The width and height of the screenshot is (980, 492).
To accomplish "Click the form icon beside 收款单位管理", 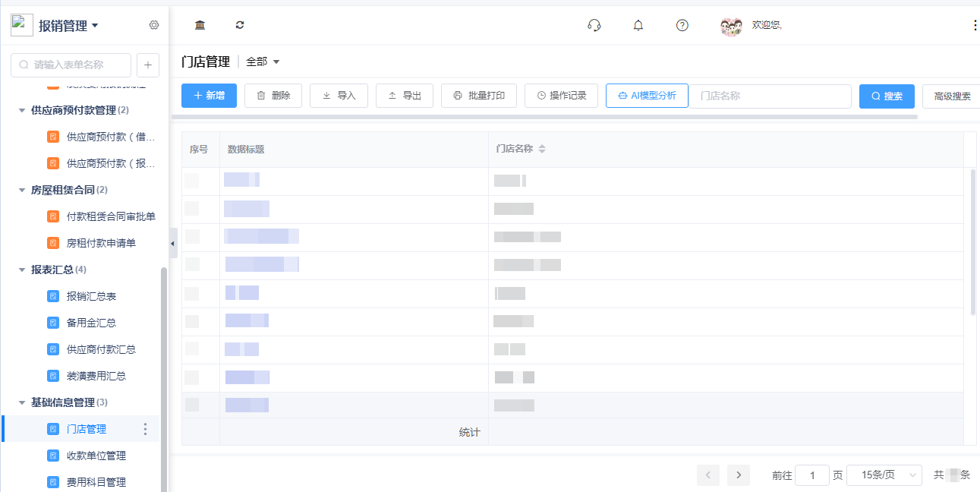I will coord(53,456).
